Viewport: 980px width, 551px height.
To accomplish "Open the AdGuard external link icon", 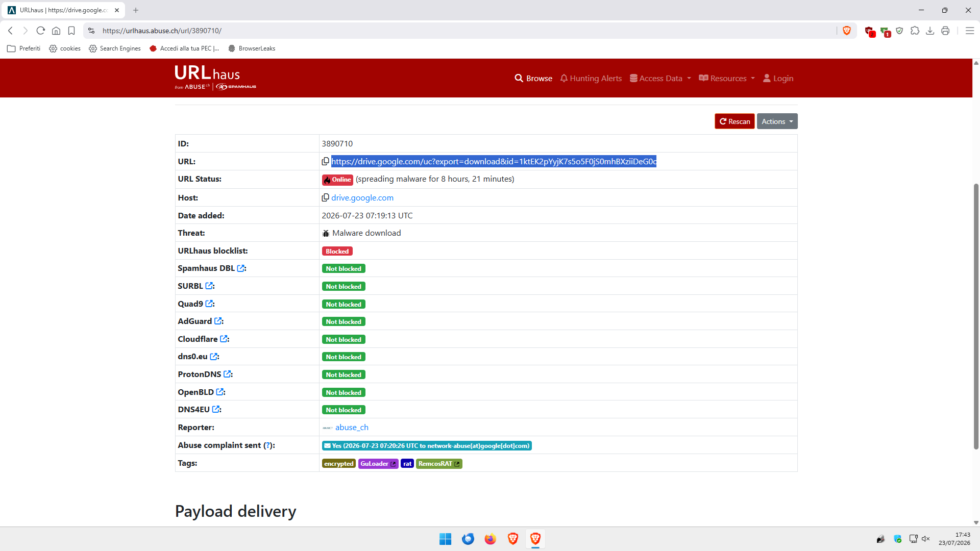I will (x=218, y=321).
